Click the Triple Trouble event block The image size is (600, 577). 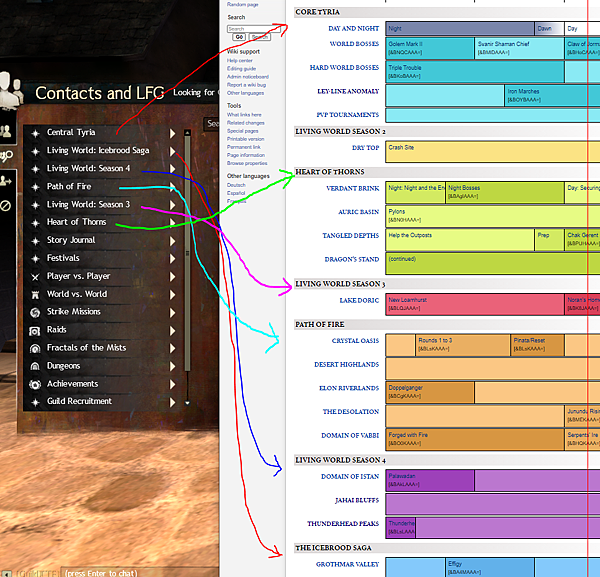point(475,72)
